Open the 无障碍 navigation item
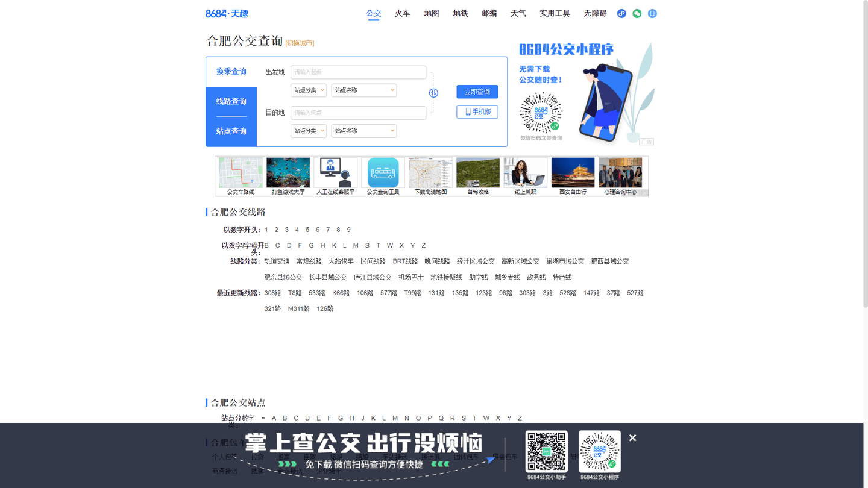Viewport: 868px width, 488px height. coord(595,13)
